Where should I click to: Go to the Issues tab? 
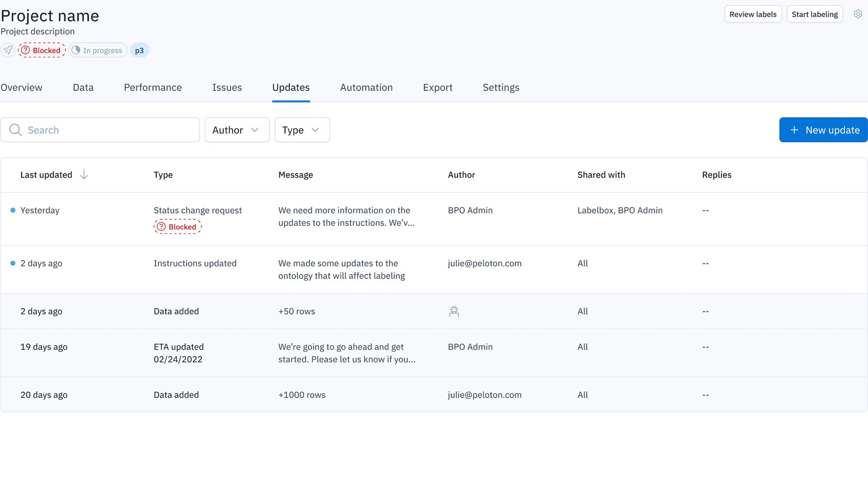[x=227, y=88]
